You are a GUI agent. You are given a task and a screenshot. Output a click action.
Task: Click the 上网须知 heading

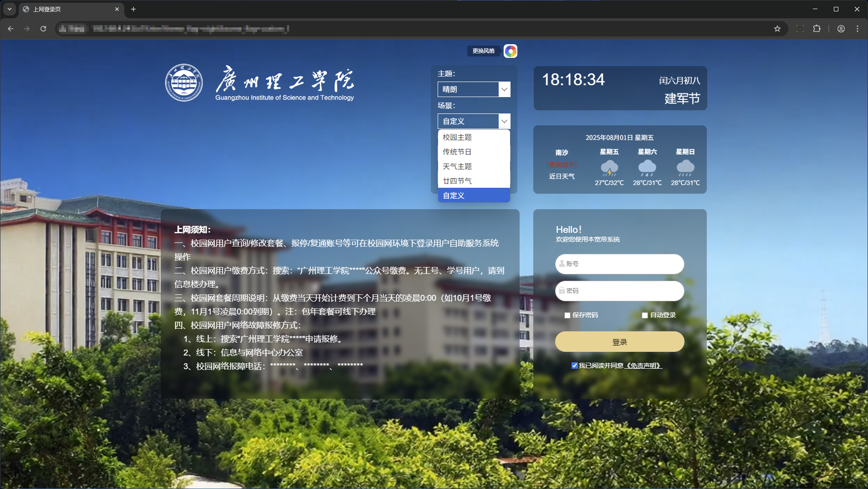(192, 230)
